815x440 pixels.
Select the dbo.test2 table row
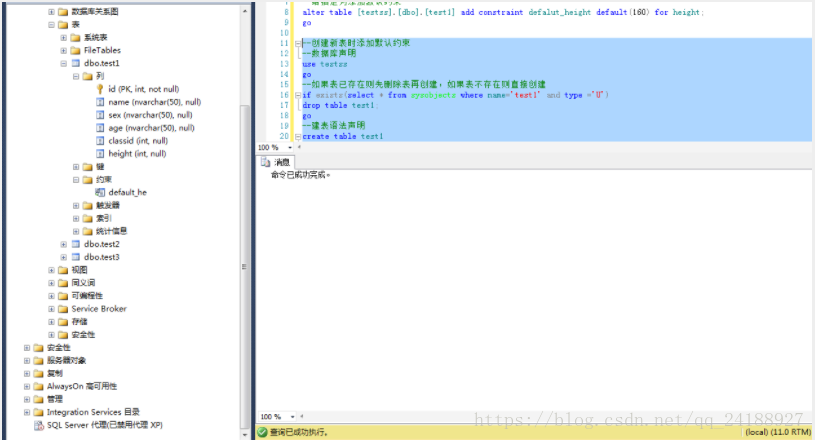pos(102,244)
